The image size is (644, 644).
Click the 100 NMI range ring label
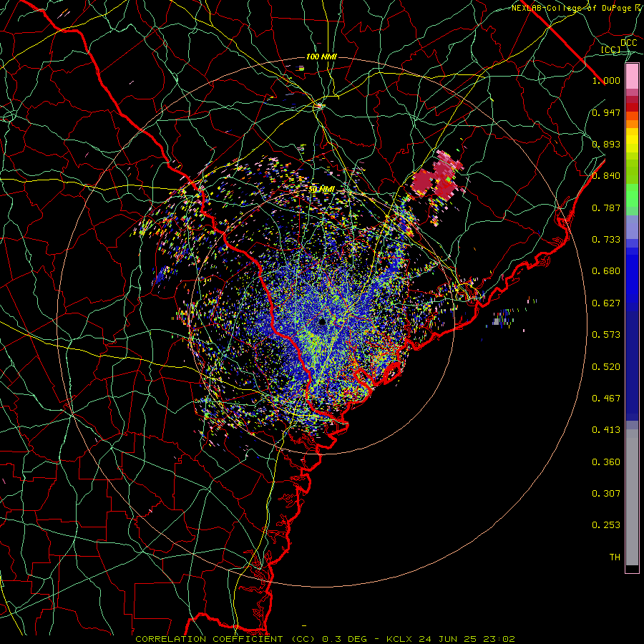[x=321, y=57]
